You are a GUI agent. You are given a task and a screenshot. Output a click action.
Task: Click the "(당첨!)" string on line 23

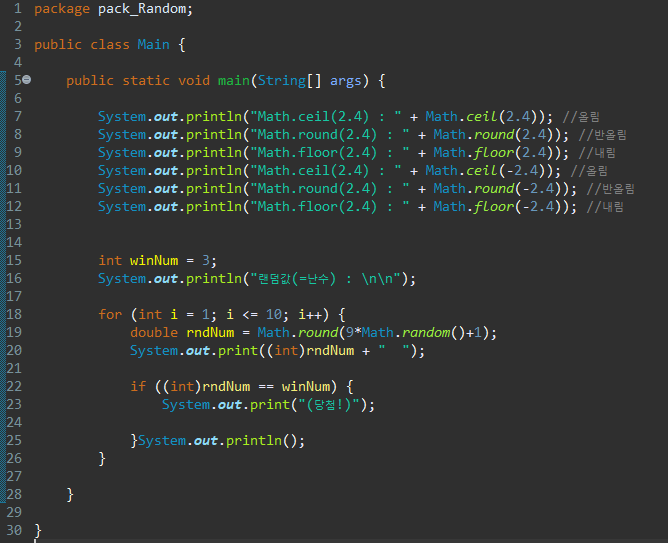(329, 404)
